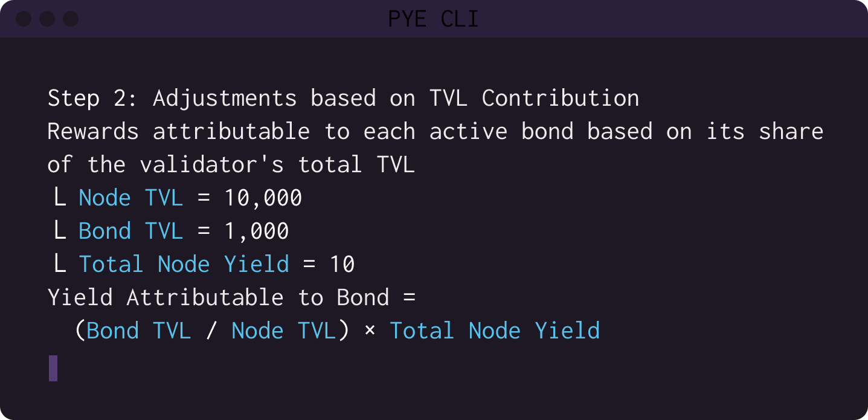Click Total Node Yield in the formula
The width and height of the screenshot is (868, 420).
tap(495, 331)
